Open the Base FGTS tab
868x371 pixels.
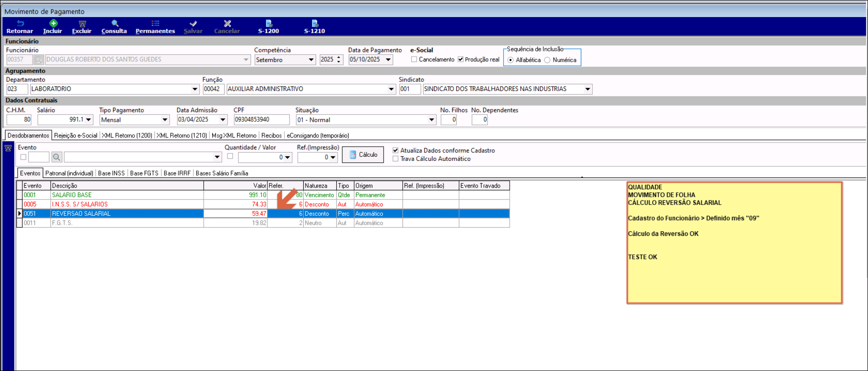[x=144, y=173]
